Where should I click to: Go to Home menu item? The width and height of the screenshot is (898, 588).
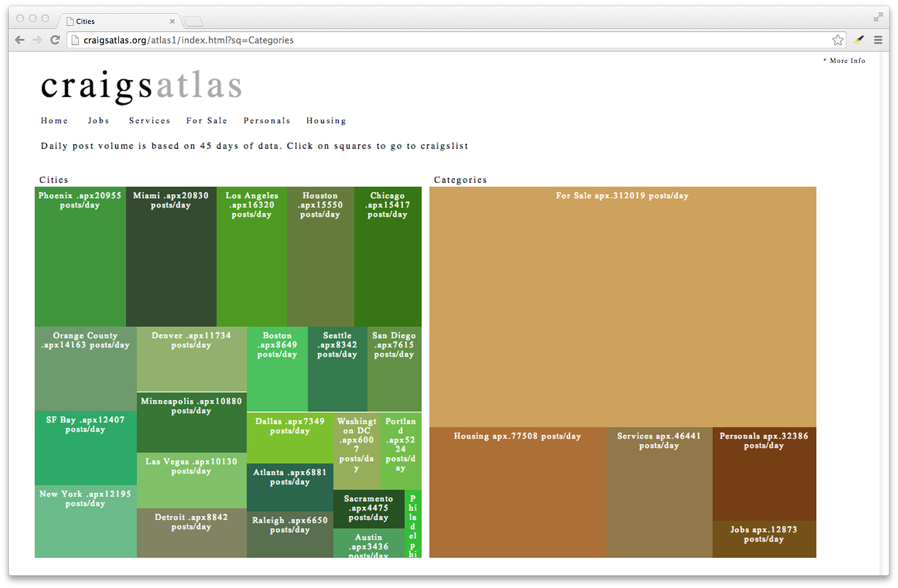54,121
